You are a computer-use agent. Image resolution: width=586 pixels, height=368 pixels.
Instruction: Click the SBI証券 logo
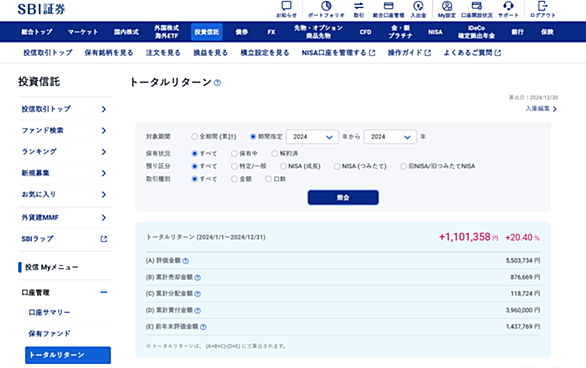click(x=41, y=9)
